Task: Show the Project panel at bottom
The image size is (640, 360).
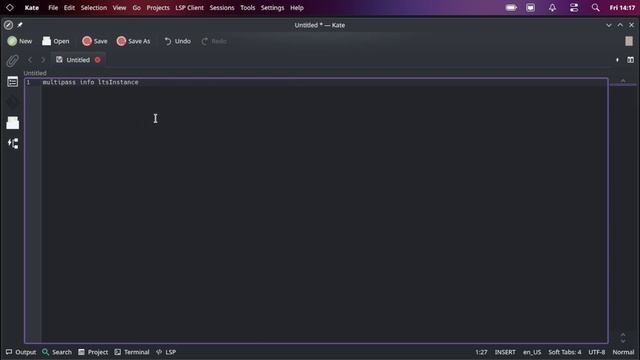Action: [93, 352]
